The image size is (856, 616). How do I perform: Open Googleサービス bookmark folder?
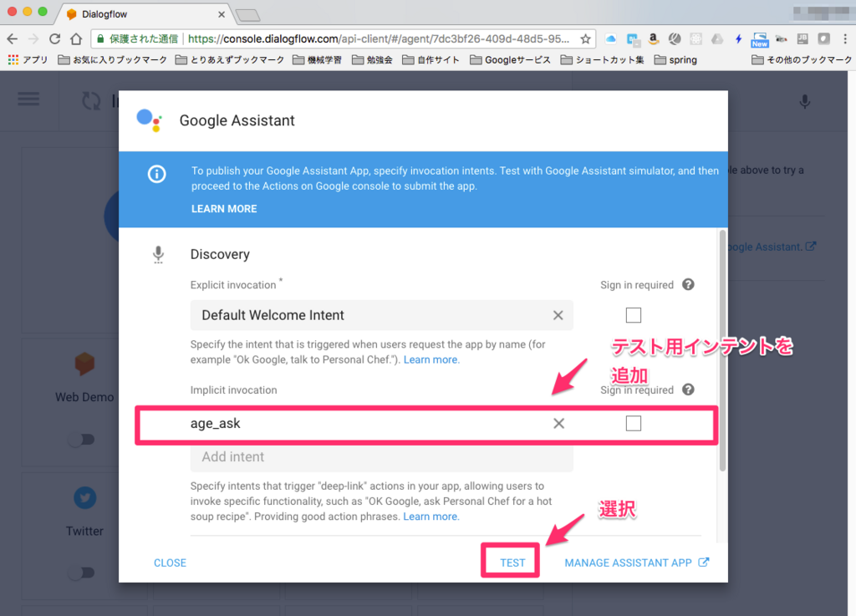511,59
